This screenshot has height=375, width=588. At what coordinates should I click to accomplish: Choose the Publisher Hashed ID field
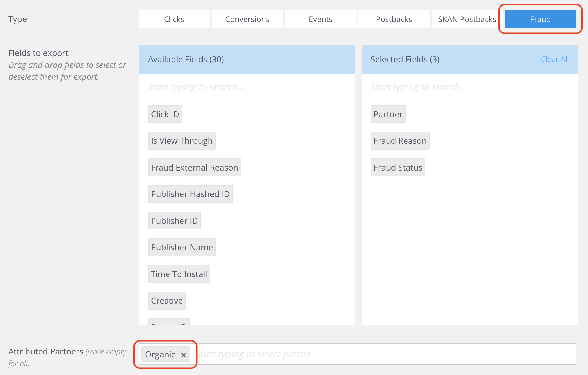pos(190,194)
